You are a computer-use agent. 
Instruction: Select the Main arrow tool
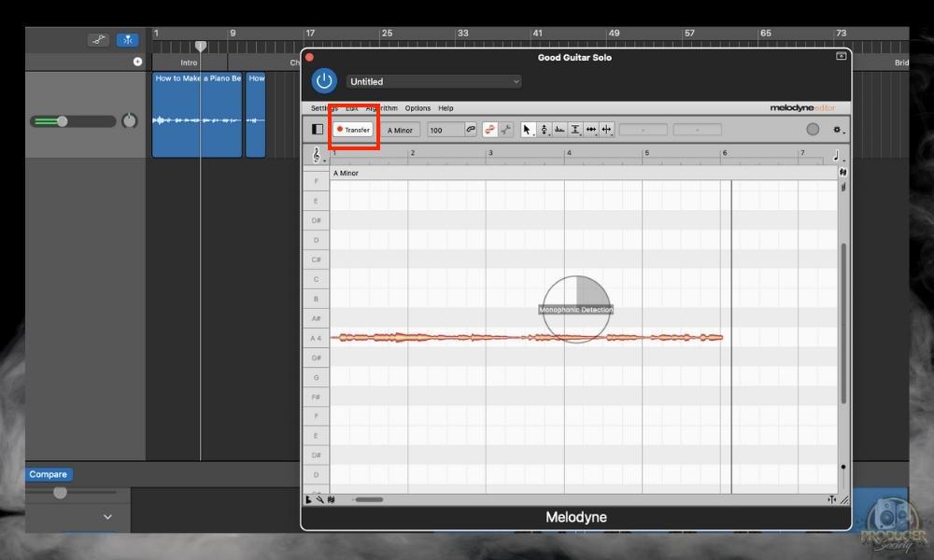(x=527, y=129)
